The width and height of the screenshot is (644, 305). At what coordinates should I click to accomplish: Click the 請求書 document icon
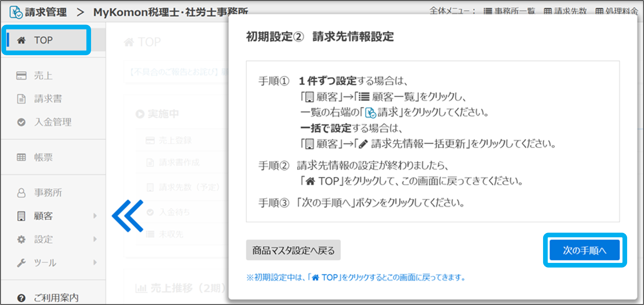pos(21,99)
